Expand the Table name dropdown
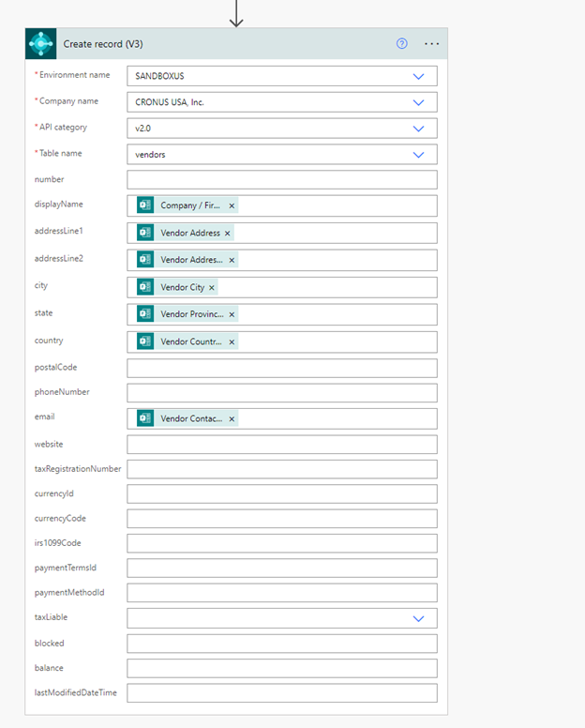The width and height of the screenshot is (585, 728). pyautogui.click(x=418, y=155)
